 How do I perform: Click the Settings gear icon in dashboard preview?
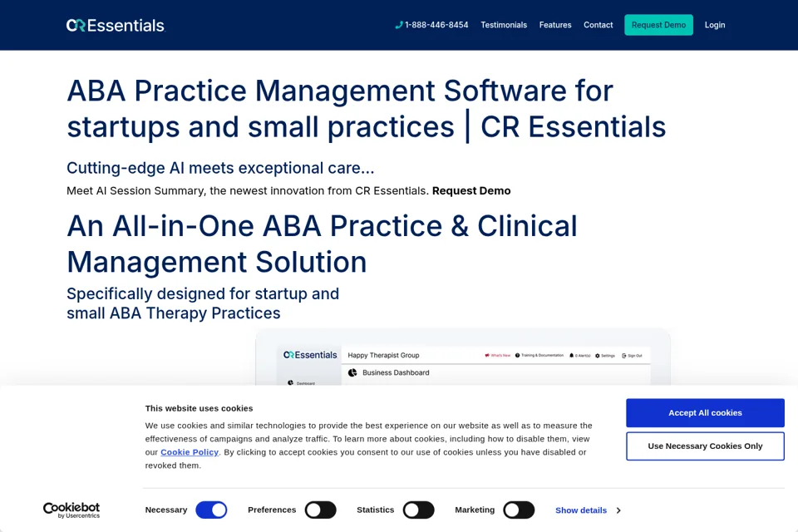598,355
